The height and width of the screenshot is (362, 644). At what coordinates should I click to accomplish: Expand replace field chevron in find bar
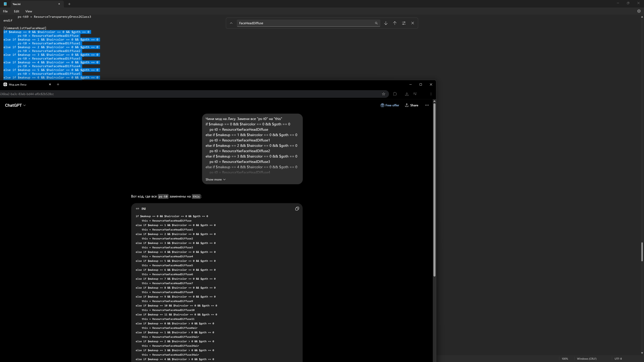[x=231, y=23]
